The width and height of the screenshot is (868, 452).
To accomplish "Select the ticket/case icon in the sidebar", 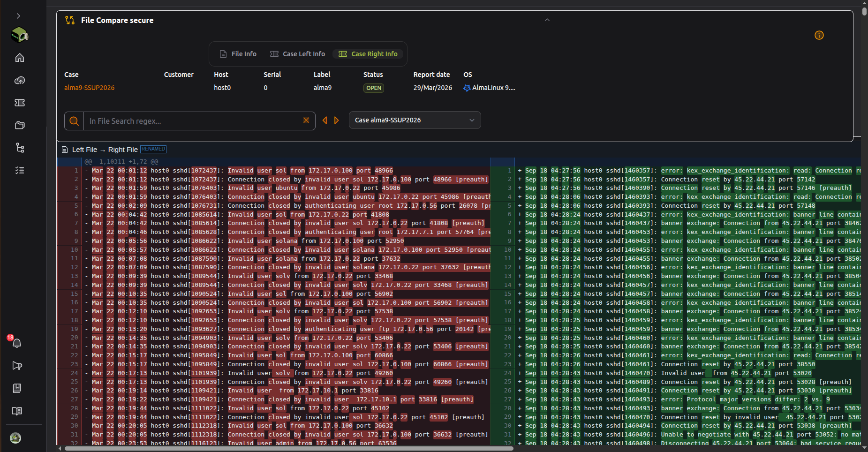I will (x=20, y=103).
